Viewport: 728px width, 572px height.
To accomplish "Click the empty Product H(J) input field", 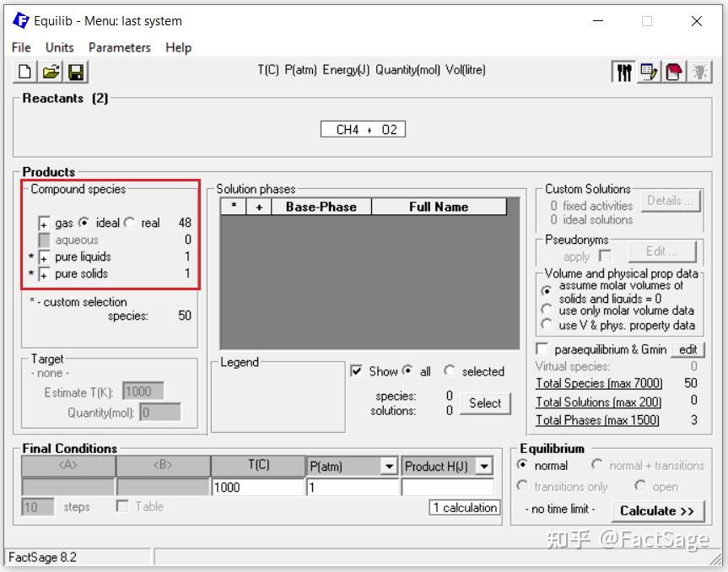I will coord(447,487).
